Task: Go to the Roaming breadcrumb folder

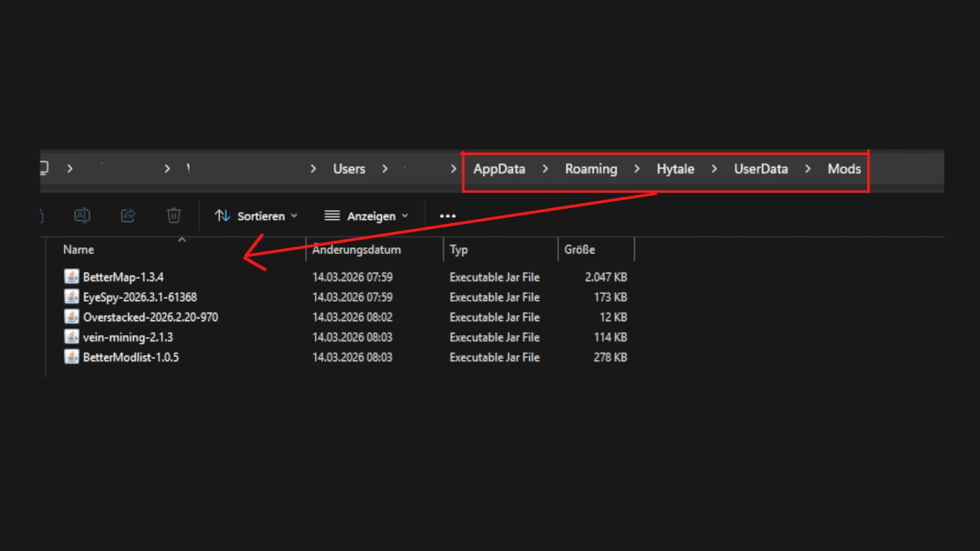Action: [x=590, y=169]
